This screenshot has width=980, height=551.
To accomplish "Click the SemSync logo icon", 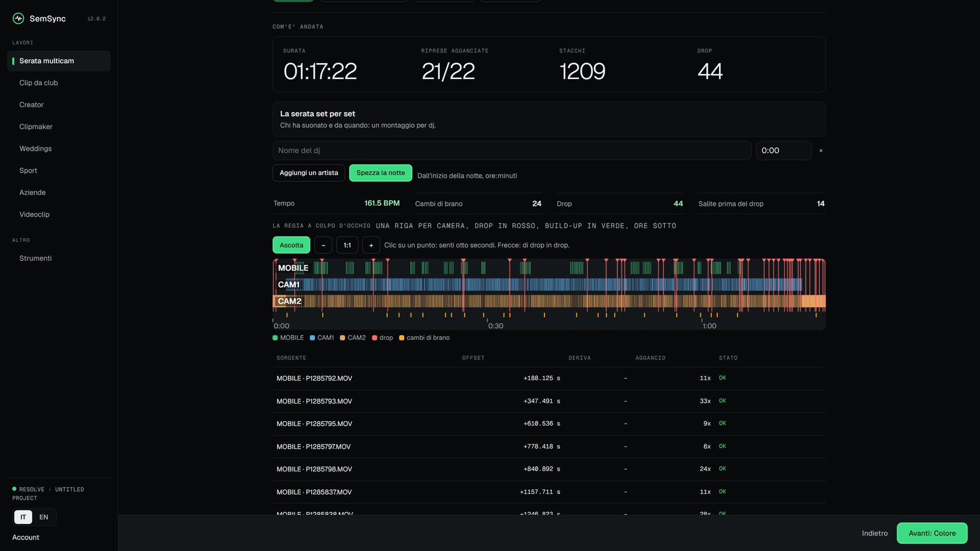I will 18,18.
